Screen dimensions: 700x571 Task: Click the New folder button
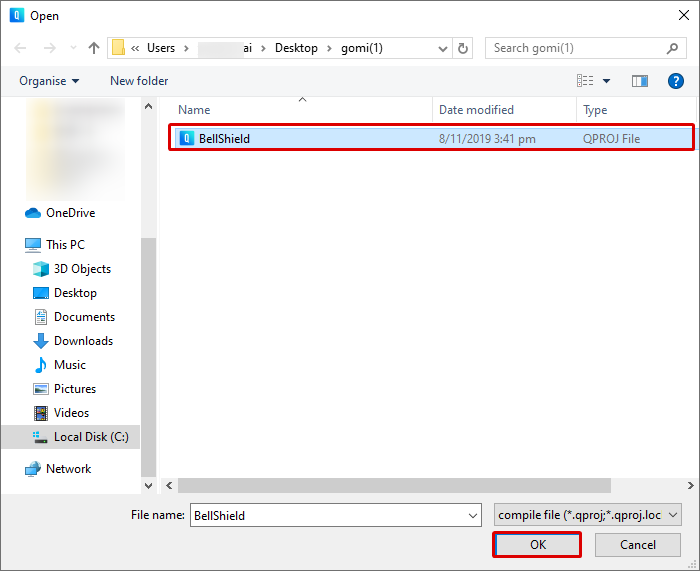[139, 81]
